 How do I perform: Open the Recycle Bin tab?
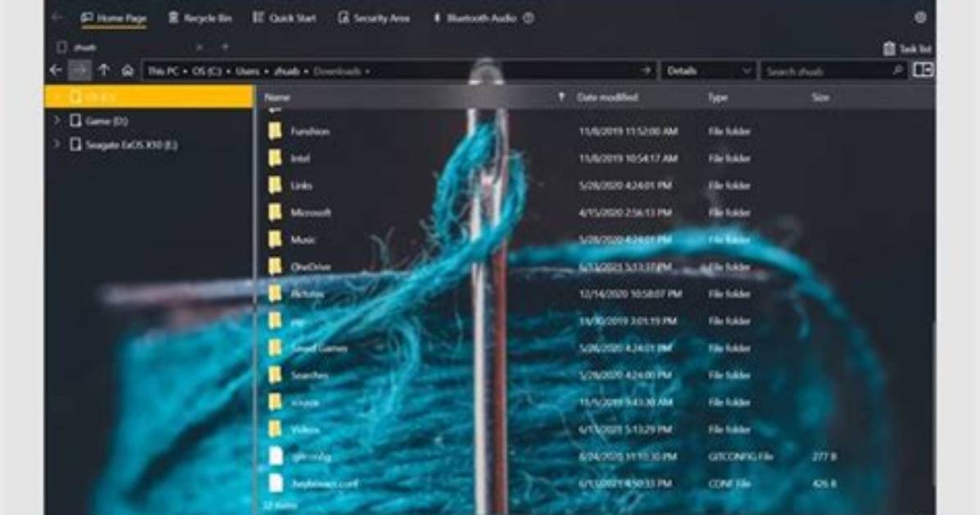[x=200, y=18]
